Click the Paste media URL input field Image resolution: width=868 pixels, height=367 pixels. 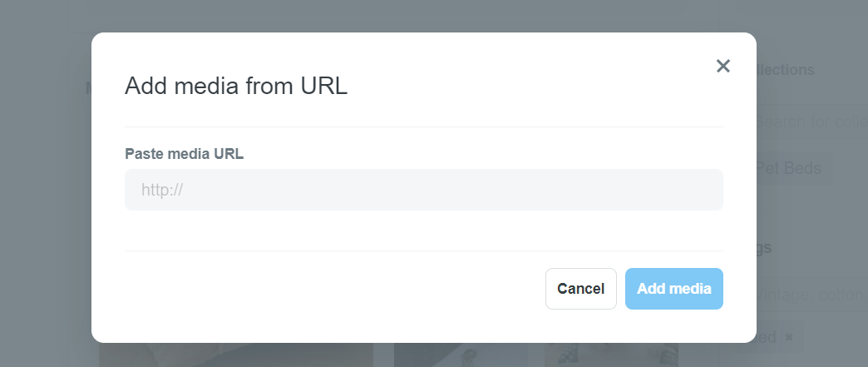(424, 190)
